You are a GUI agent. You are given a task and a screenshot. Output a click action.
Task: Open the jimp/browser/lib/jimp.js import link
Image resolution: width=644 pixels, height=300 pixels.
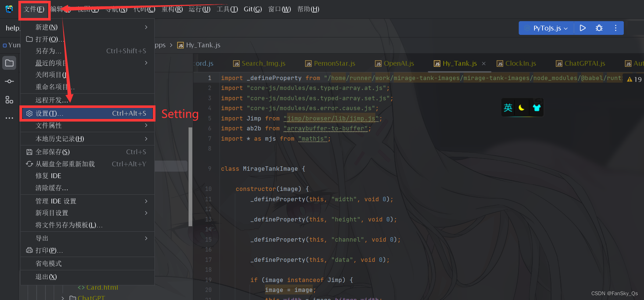331,118
